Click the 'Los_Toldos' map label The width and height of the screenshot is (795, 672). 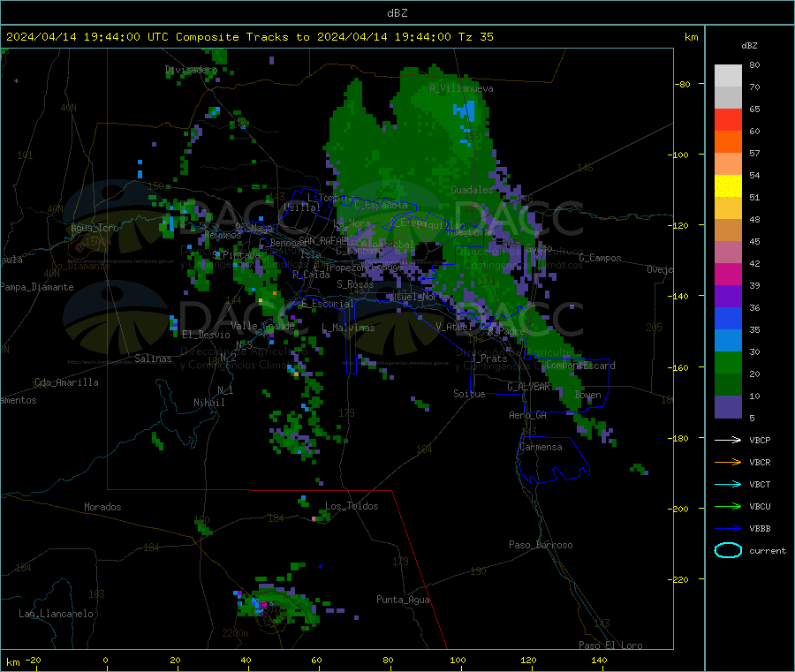(x=352, y=506)
